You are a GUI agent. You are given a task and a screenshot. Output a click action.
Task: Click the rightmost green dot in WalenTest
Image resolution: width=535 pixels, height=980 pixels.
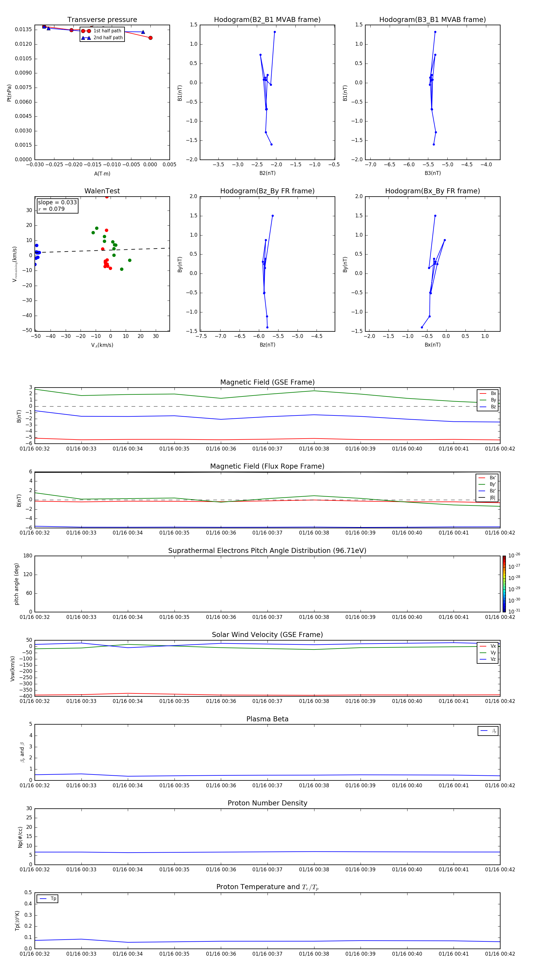pos(130,260)
